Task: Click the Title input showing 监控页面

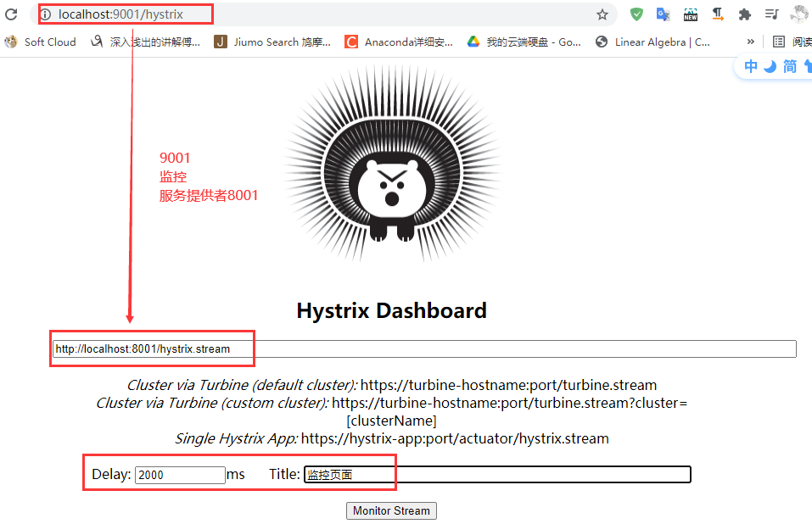Action: 497,474
